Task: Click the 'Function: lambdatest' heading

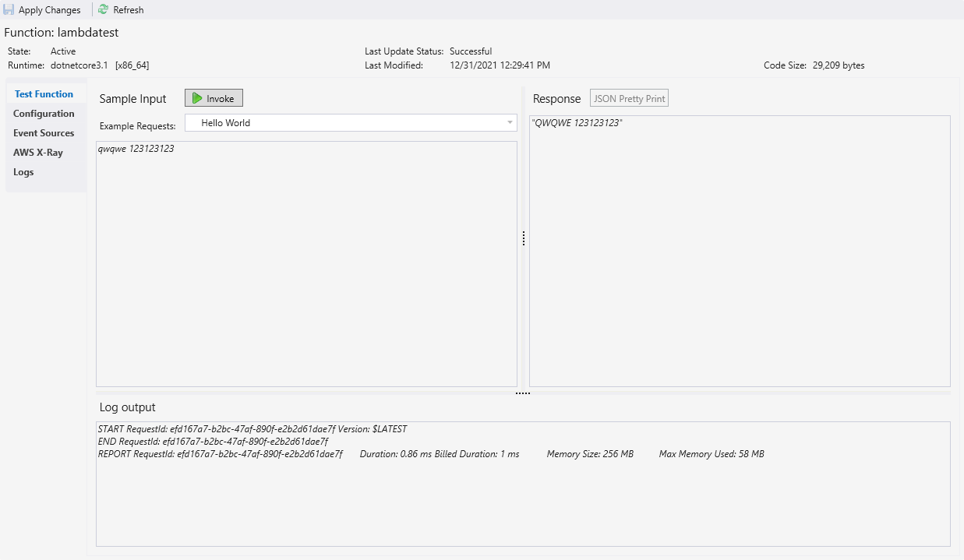Action: point(62,33)
